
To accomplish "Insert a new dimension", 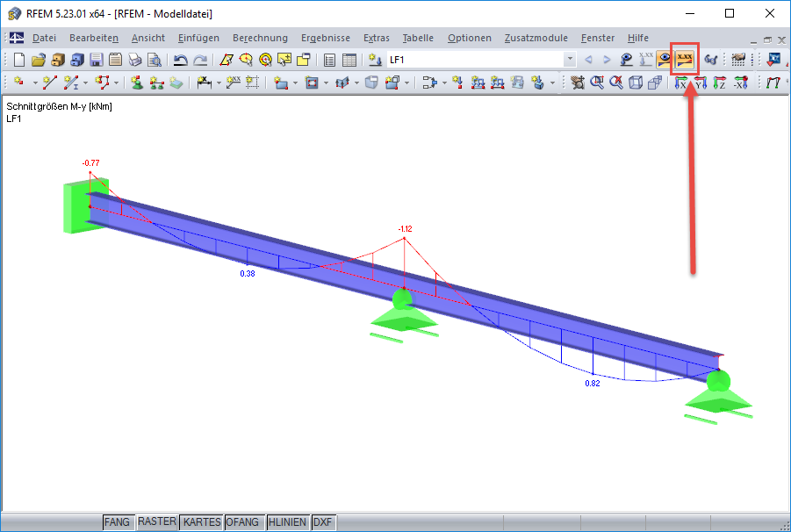I will [x=204, y=83].
